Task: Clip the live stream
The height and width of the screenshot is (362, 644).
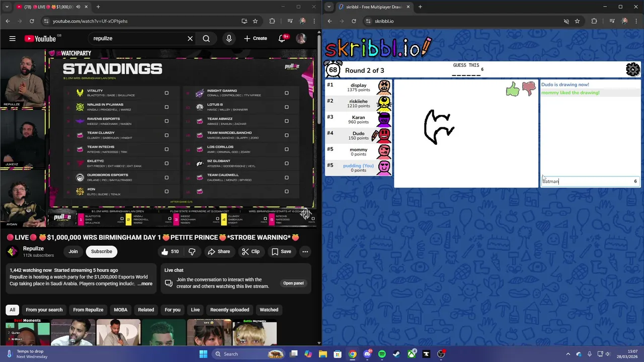Action: tap(251, 251)
